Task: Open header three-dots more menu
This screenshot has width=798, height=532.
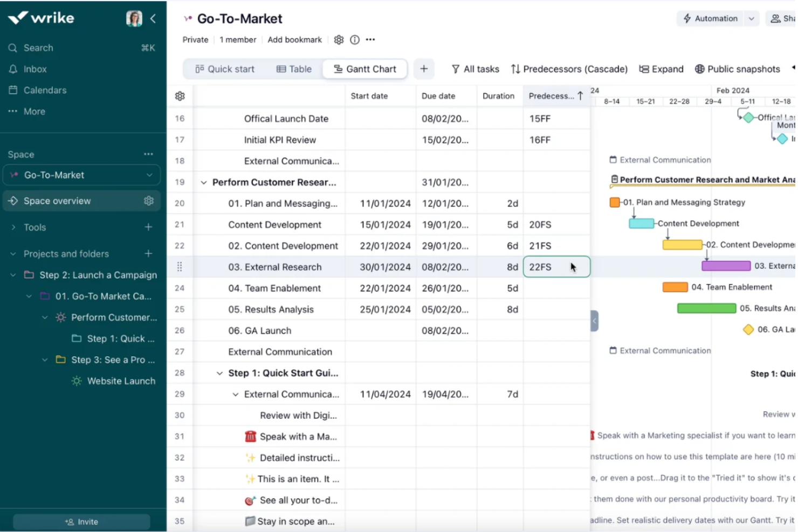Action: coord(370,39)
